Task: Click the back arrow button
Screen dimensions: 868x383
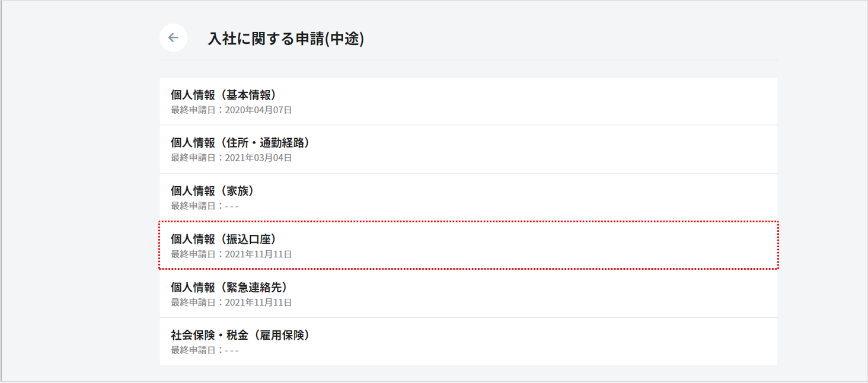Action: (173, 38)
